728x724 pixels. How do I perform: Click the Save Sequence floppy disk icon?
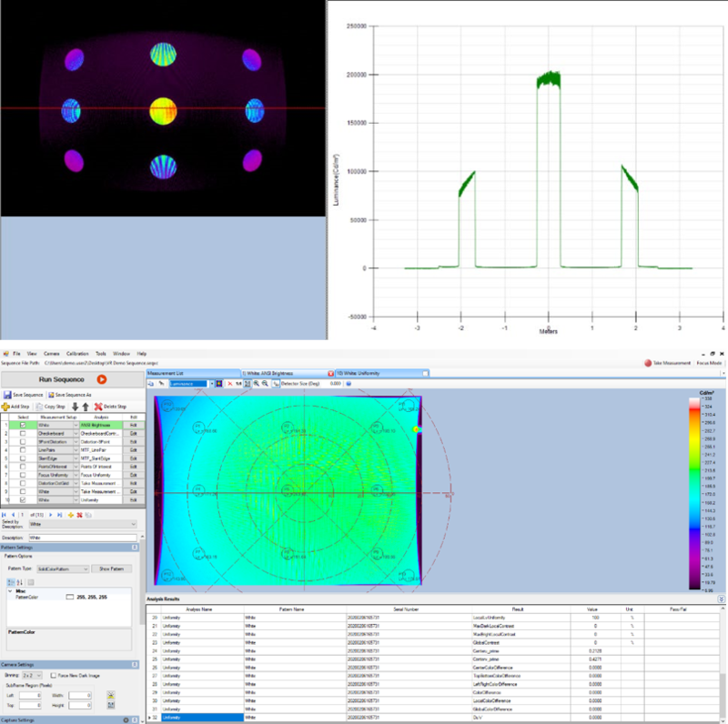[7, 395]
